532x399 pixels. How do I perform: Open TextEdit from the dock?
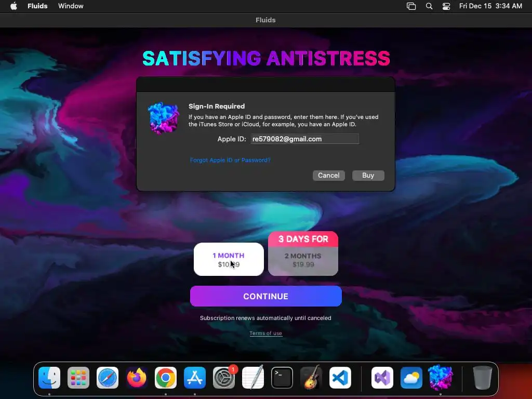click(x=253, y=378)
